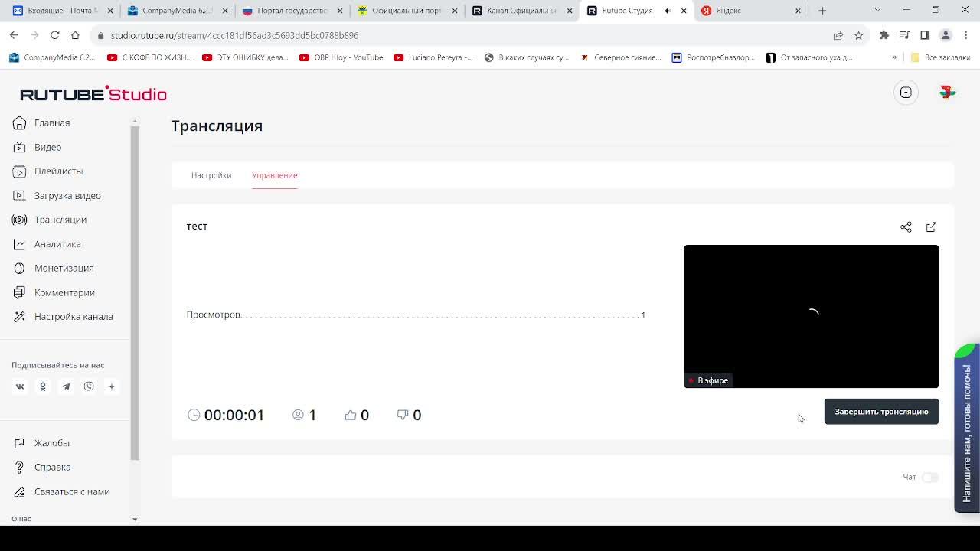Open the browser three-dot menu

tap(965, 35)
